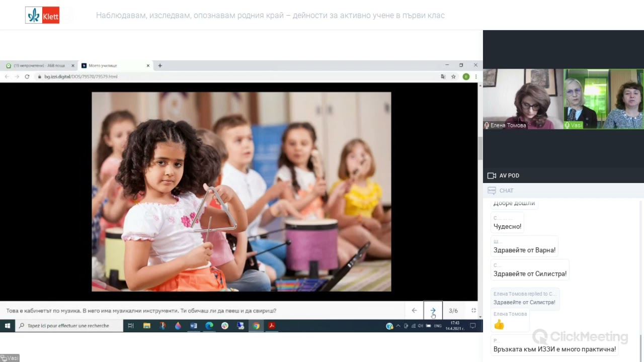Click the music classroom slide photo
644x362 pixels.
pyautogui.click(x=241, y=192)
